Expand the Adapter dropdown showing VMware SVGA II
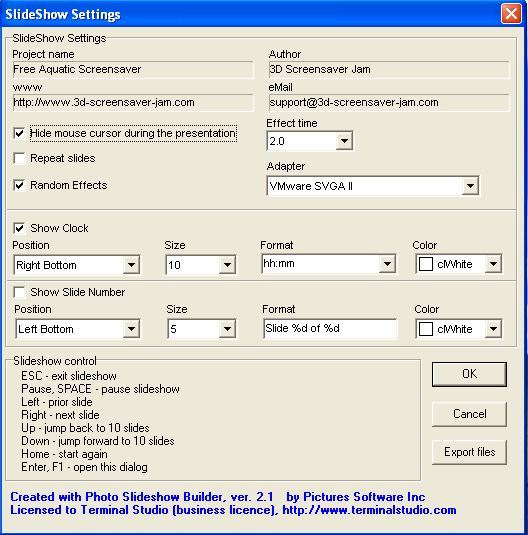Screen dimensions: 528x535 tap(470, 186)
